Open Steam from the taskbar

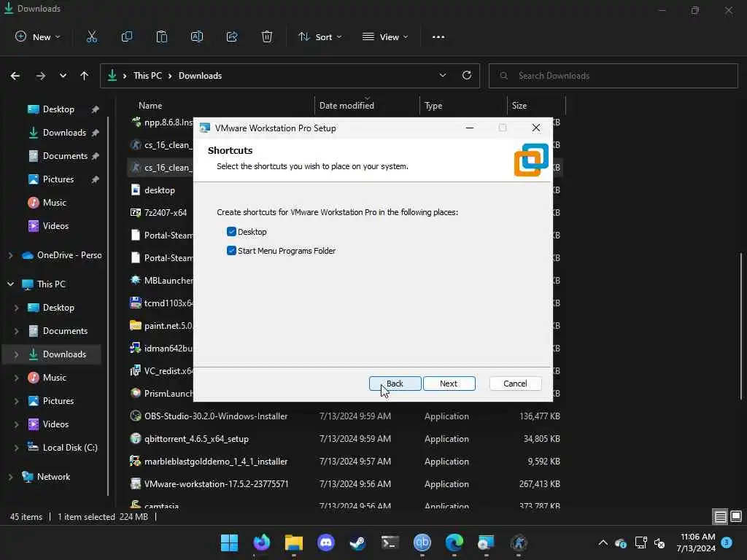[357, 542]
